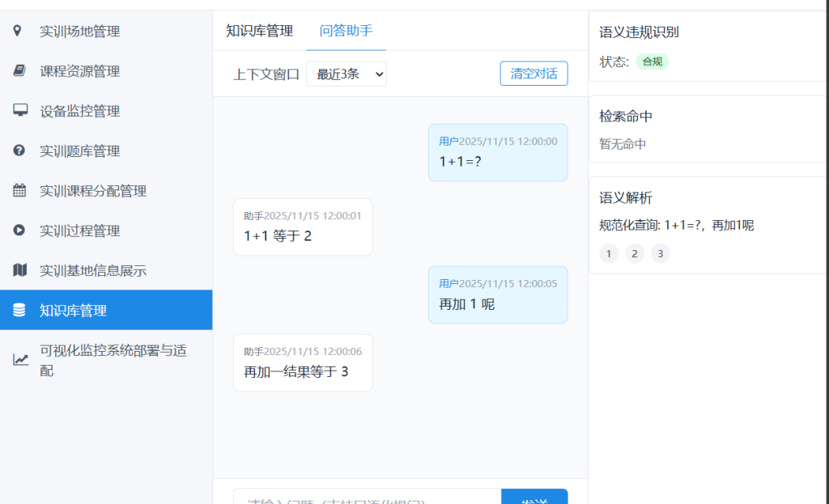Viewport: 829px width, 504px height.
Task: Click the map pin icon beside 实训场地管理
Action: click(19, 32)
